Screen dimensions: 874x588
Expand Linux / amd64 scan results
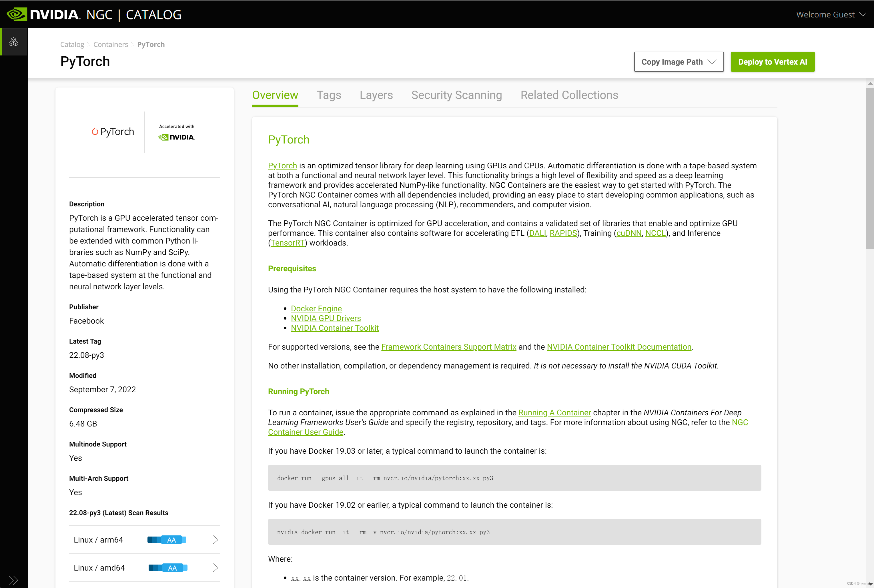215,567
